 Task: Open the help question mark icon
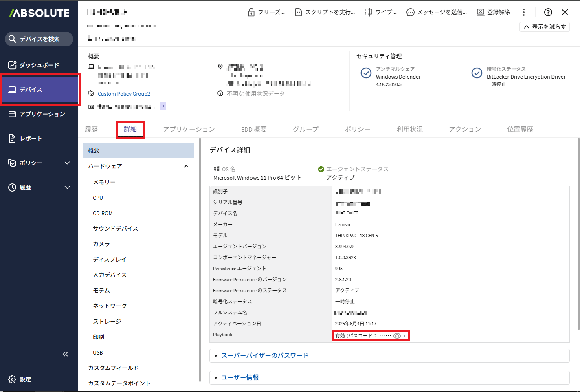[x=548, y=12]
